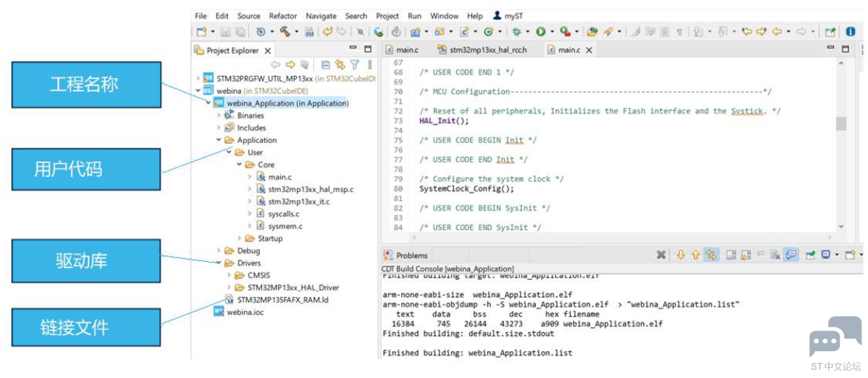This screenshot has width=868, height=378.
Task: Click the Last Edit Location arrow icon
Action: coord(747,32)
